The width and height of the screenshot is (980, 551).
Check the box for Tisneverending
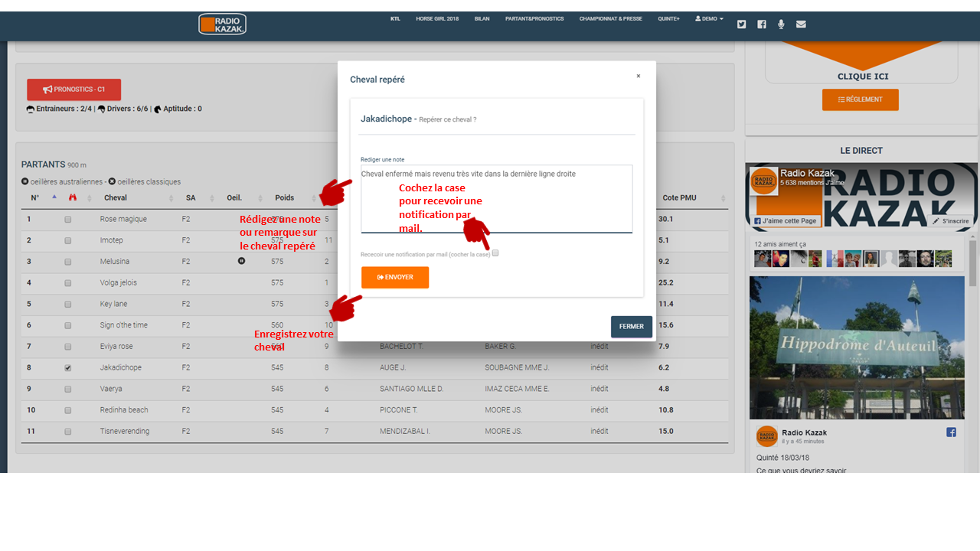pos(68,432)
